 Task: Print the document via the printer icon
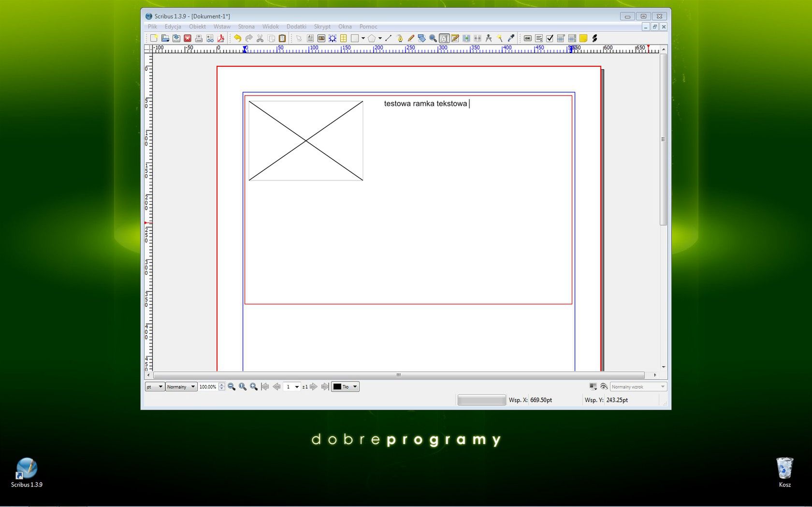tap(199, 38)
